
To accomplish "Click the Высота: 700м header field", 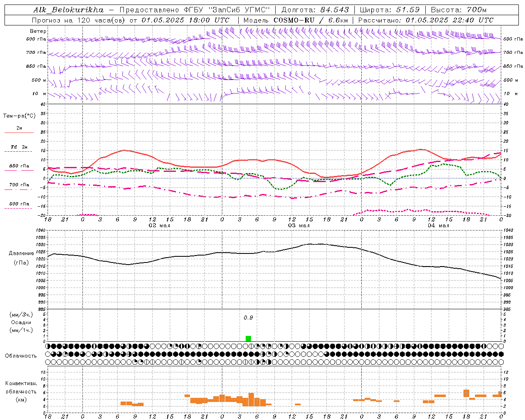I will click(x=459, y=10).
